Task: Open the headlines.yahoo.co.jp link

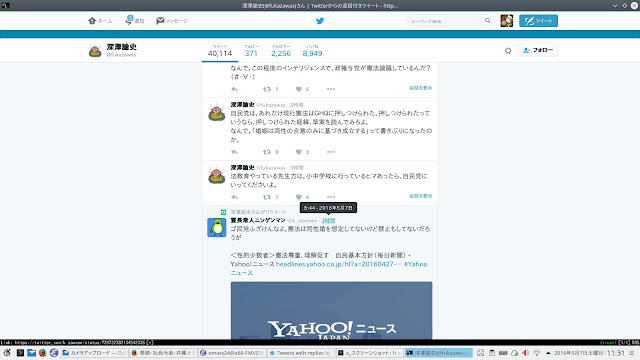Action: tap(338, 264)
